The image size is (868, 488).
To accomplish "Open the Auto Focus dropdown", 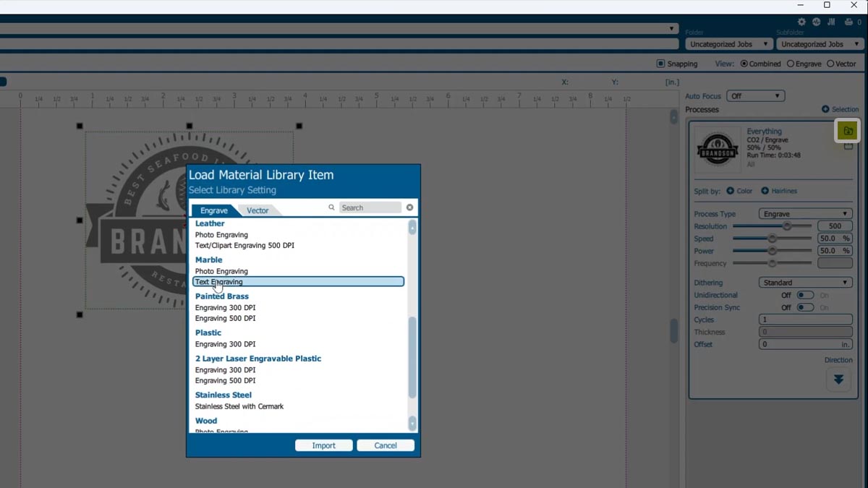I will coord(755,95).
